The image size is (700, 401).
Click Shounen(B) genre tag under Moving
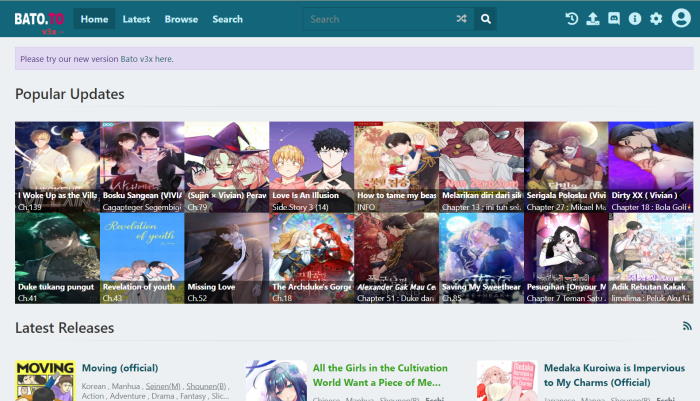pos(206,386)
